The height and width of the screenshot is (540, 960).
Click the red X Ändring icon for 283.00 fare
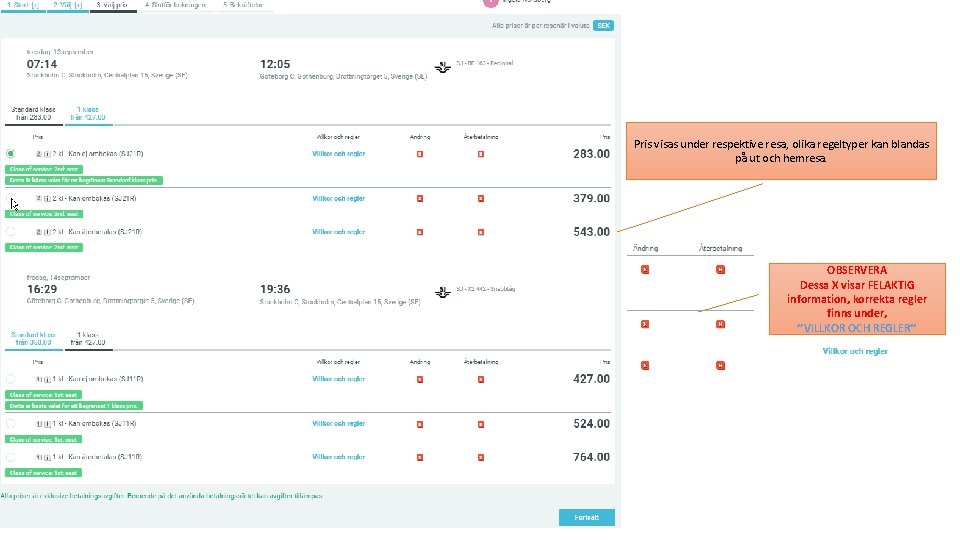point(420,154)
